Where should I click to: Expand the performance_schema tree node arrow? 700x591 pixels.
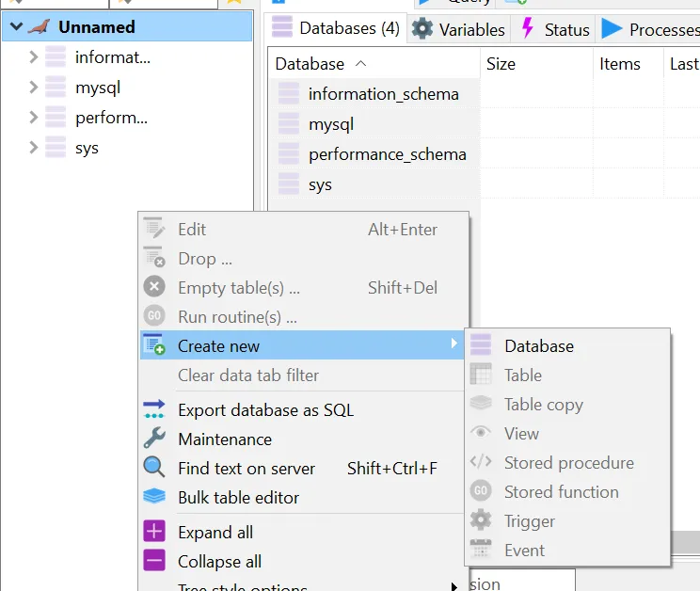click(x=34, y=118)
